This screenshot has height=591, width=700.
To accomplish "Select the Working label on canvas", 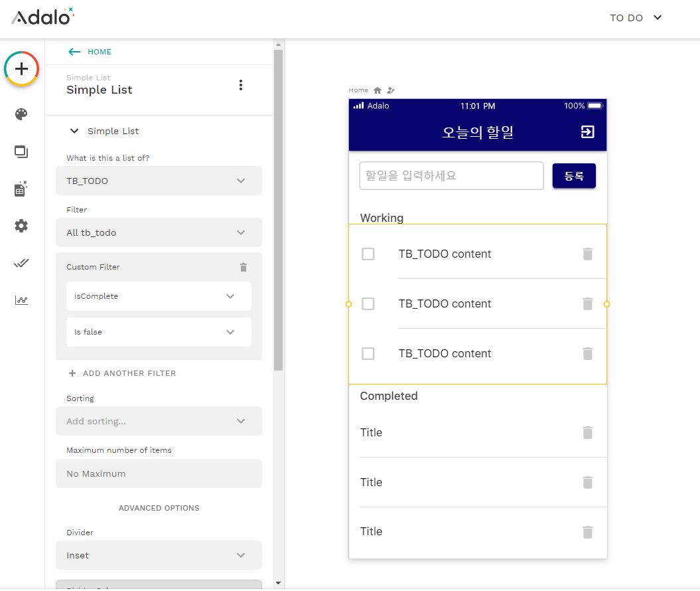I will (x=382, y=218).
